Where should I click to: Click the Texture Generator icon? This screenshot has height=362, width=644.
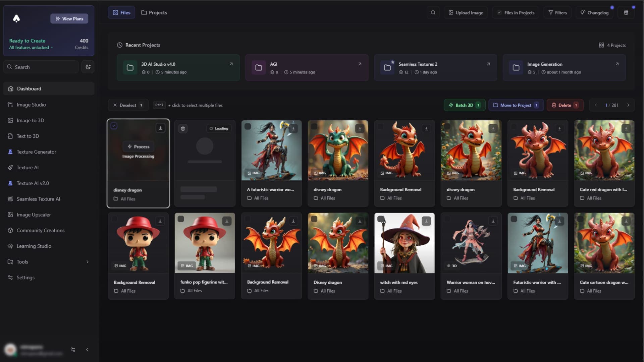point(11,151)
